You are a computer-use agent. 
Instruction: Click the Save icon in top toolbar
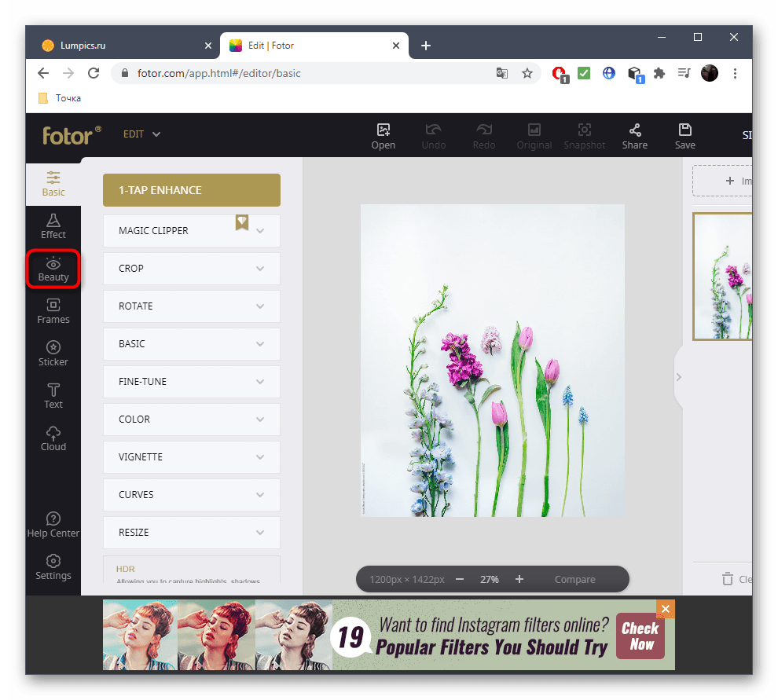pos(684,135)
